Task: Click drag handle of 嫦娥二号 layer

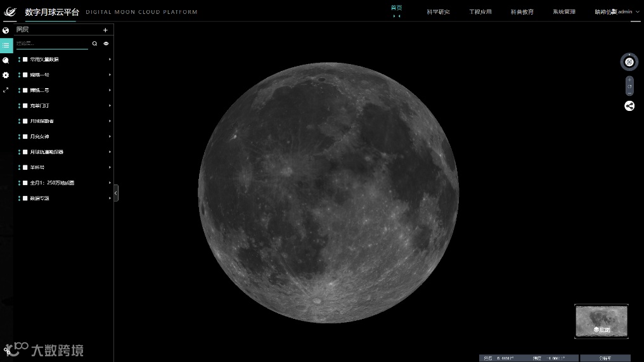Action: coord(19,91)
